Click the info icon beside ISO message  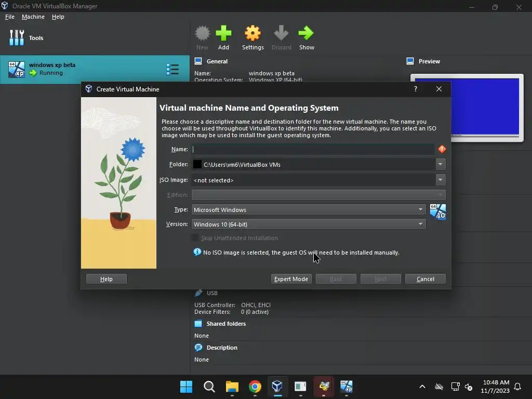(x=197, y=252)
